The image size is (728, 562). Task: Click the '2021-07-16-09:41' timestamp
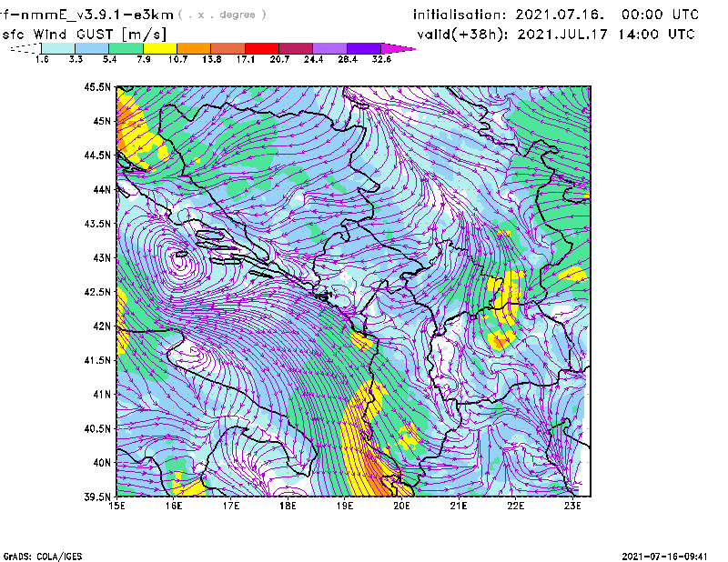[x=664, y=557]
